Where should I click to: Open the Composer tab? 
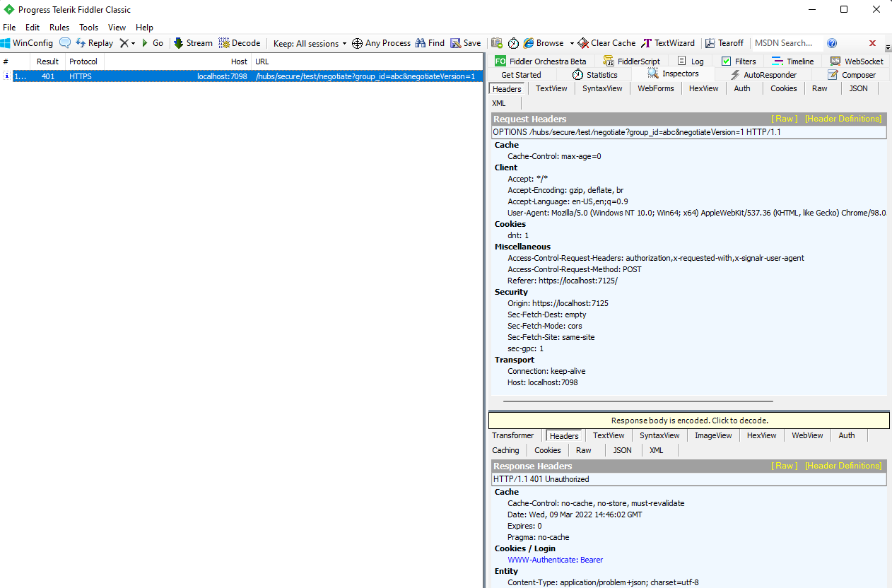click(x=852, y=75)
